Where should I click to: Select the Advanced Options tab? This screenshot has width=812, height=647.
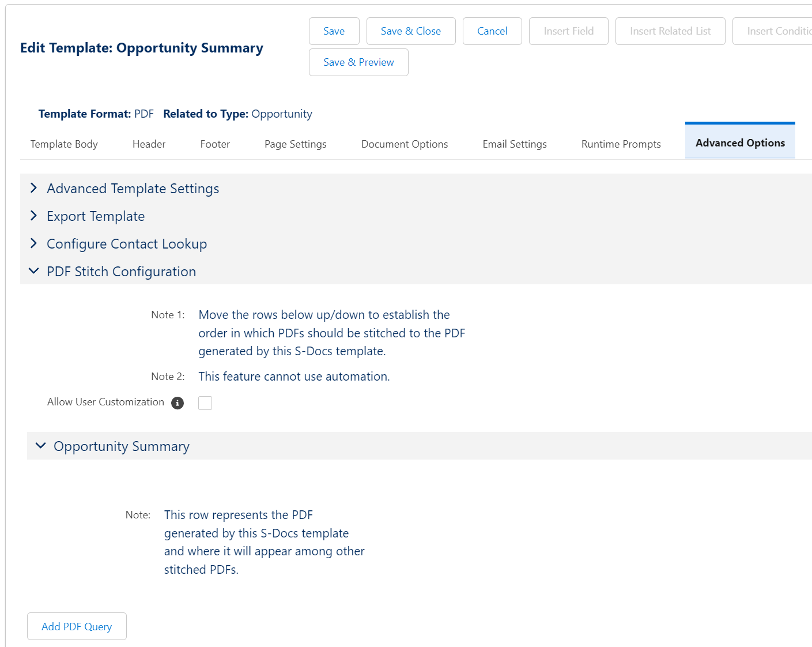(x=740, y=142)
